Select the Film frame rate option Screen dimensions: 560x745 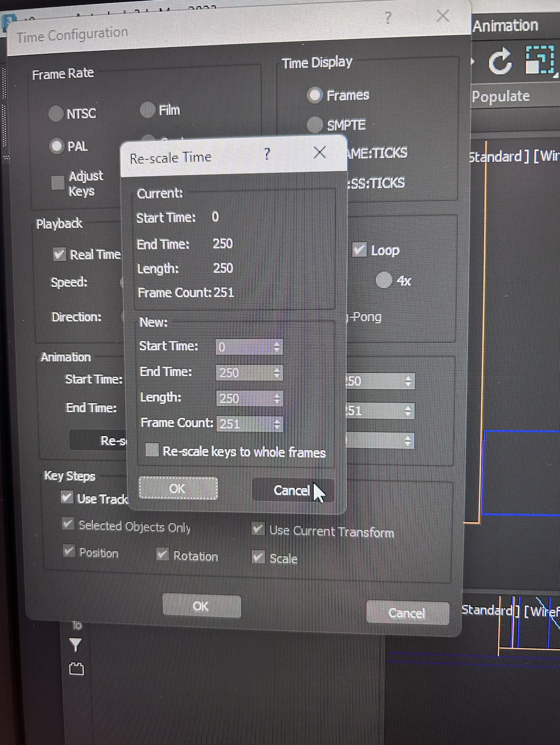(147, 110)
